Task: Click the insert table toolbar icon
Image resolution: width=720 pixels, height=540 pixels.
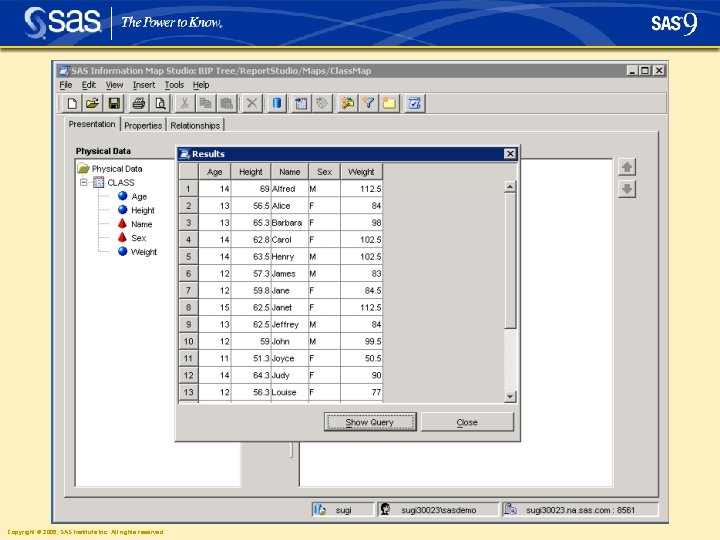Action: point(301,103)
